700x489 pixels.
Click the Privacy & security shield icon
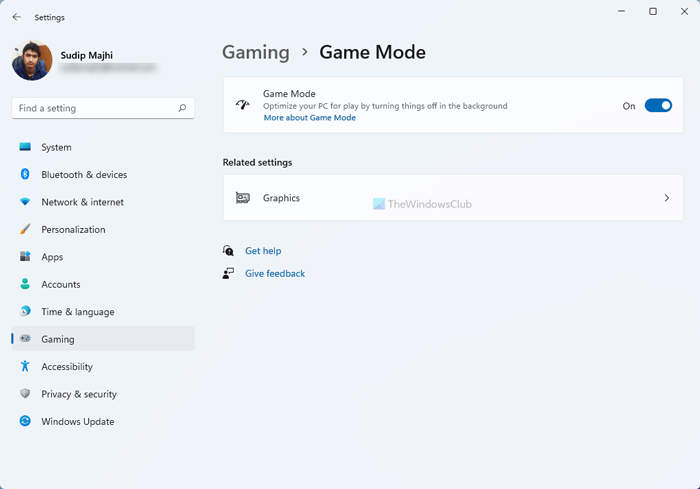click(25, 394)
